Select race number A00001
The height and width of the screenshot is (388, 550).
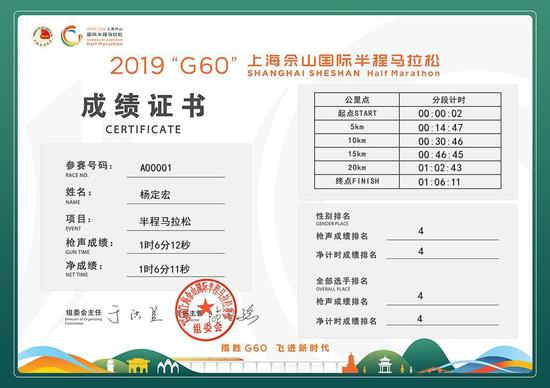point(156,168)
